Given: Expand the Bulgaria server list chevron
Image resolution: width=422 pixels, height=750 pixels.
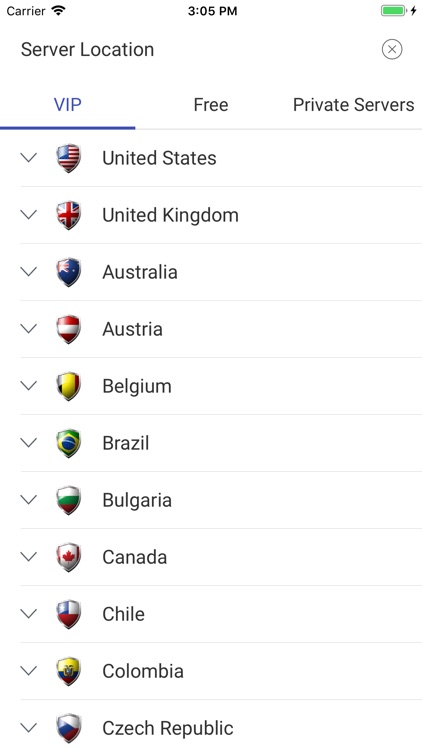Looking at the screenshot, I should [x=29, y=499].
